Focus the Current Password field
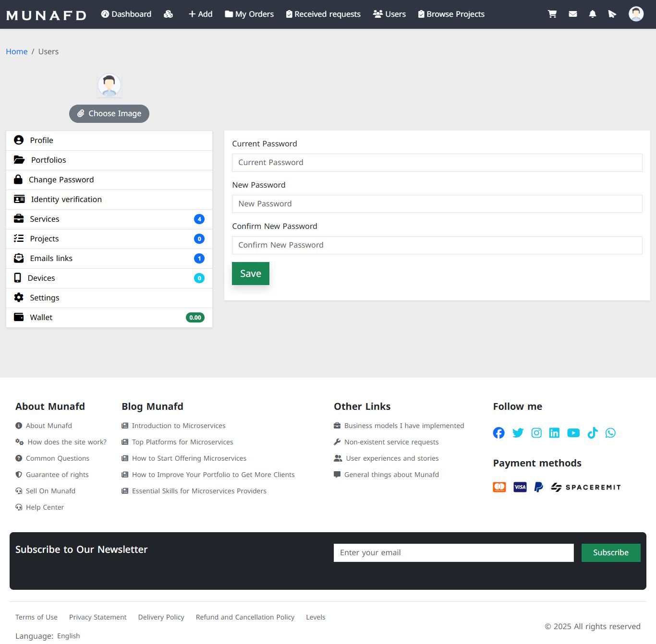This screenshot has width=656, height=644. (x=437, y=163)
